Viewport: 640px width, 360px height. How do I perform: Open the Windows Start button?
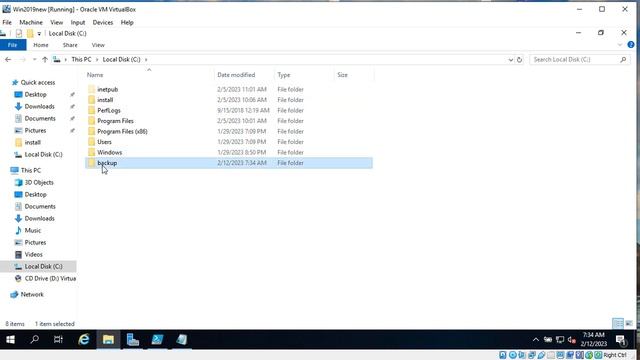pos(11,340)
